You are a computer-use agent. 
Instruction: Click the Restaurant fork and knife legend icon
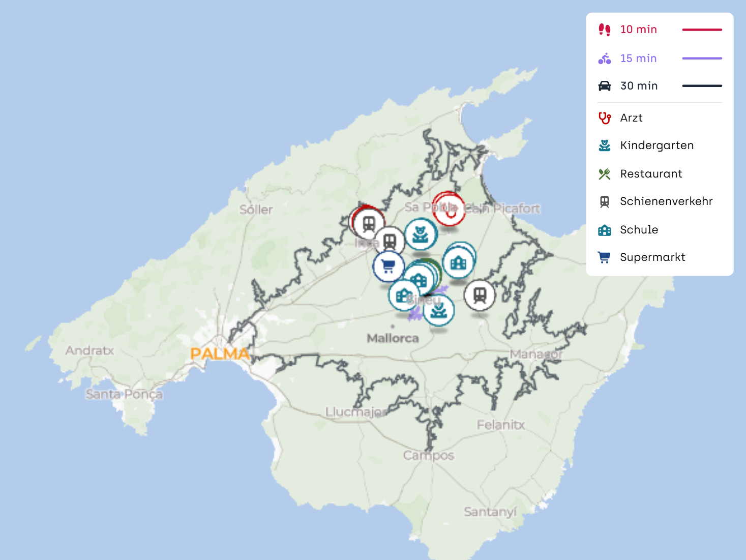tap(604, 174)
